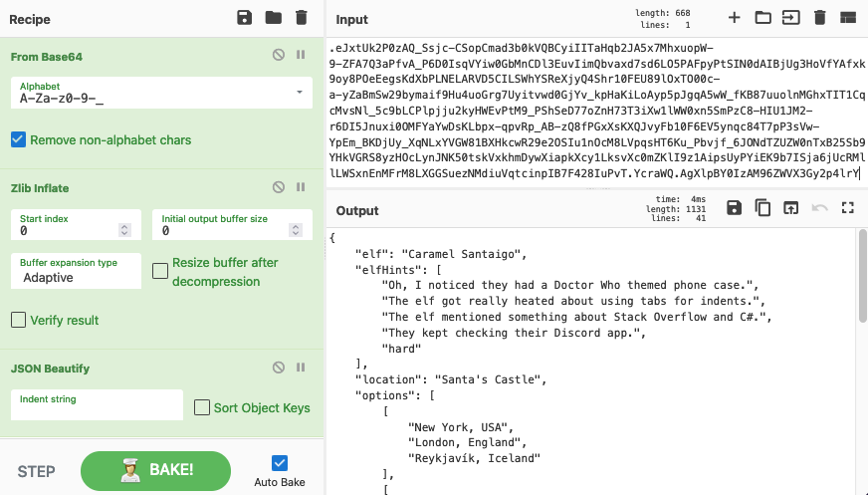This screenshot has width=868, height=495.
Task: Clear the recipe with trash icon
Action: (x=302, y=18)
